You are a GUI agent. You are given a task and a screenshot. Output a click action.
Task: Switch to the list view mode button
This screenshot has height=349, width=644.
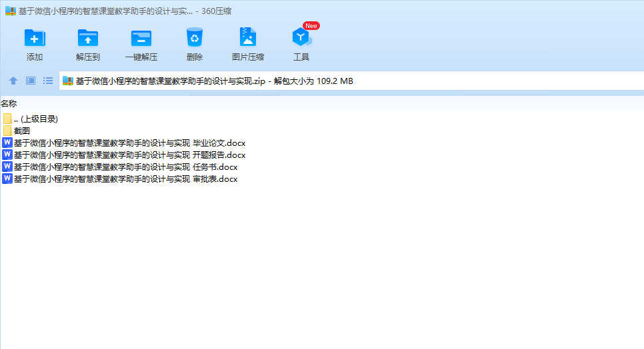48,81
